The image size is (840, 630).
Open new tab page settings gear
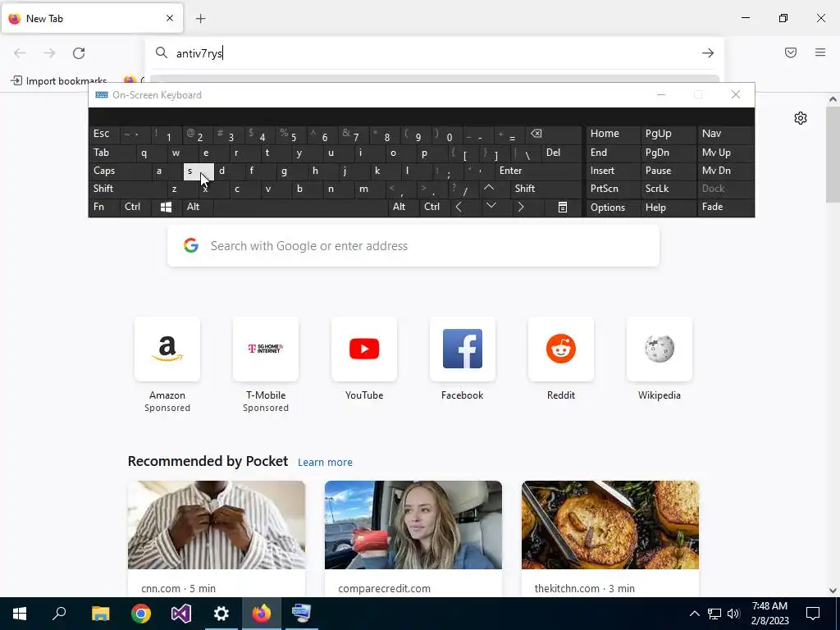pyautogui.click(x=801, y=118)
